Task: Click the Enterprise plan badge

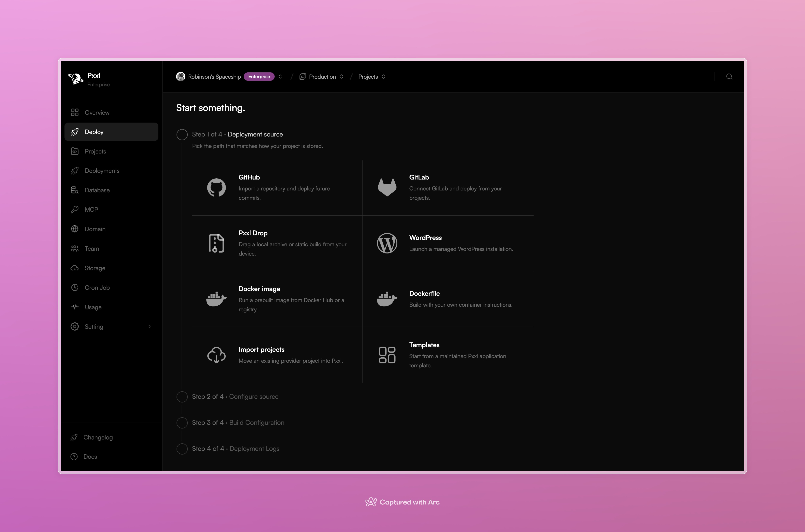Action: 259,77
